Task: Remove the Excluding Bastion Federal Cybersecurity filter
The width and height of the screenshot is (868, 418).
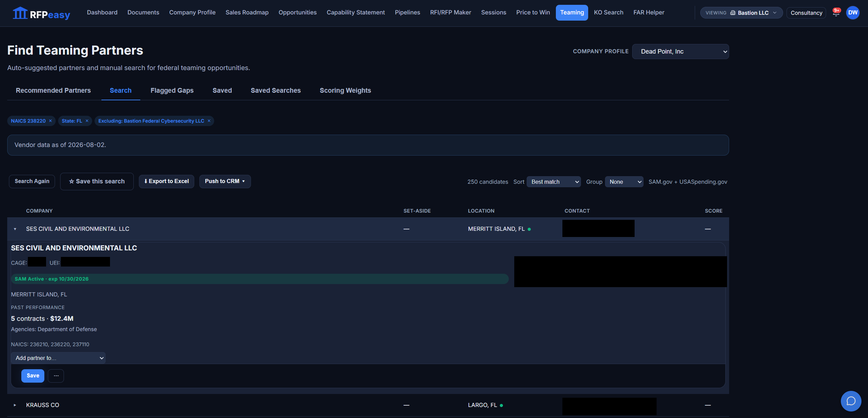Action: pos(209,121)
